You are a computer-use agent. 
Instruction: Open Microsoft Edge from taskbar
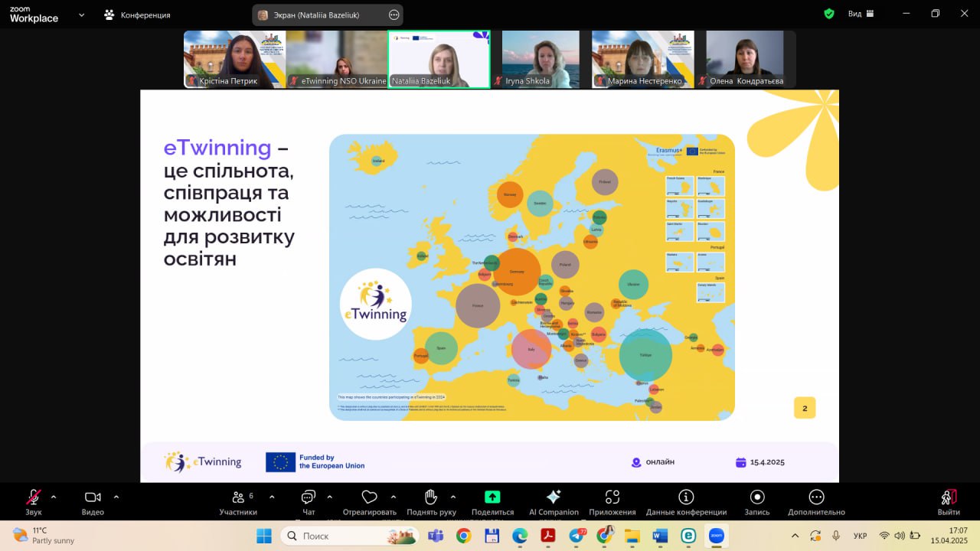[x=520, y=536]
